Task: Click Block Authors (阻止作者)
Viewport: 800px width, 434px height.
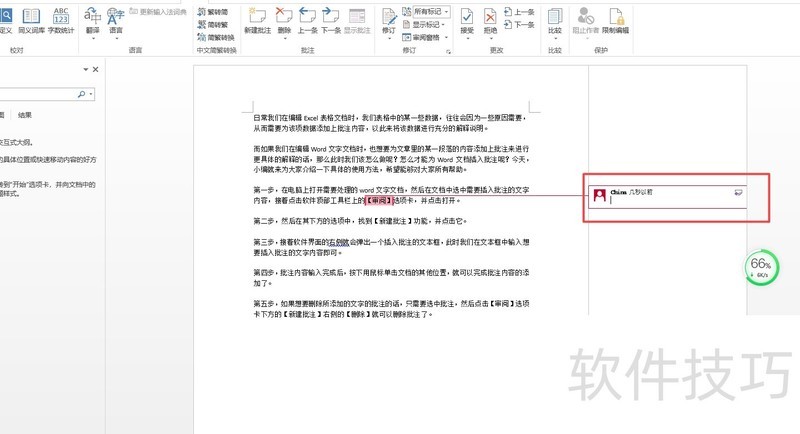Action: coord(586,20)
